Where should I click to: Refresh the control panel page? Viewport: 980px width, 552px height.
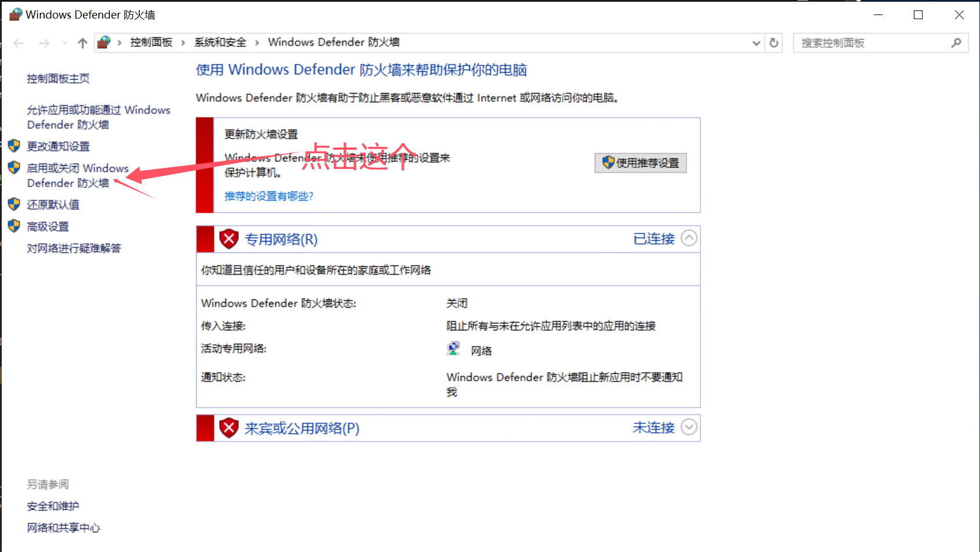coord(774,43)
